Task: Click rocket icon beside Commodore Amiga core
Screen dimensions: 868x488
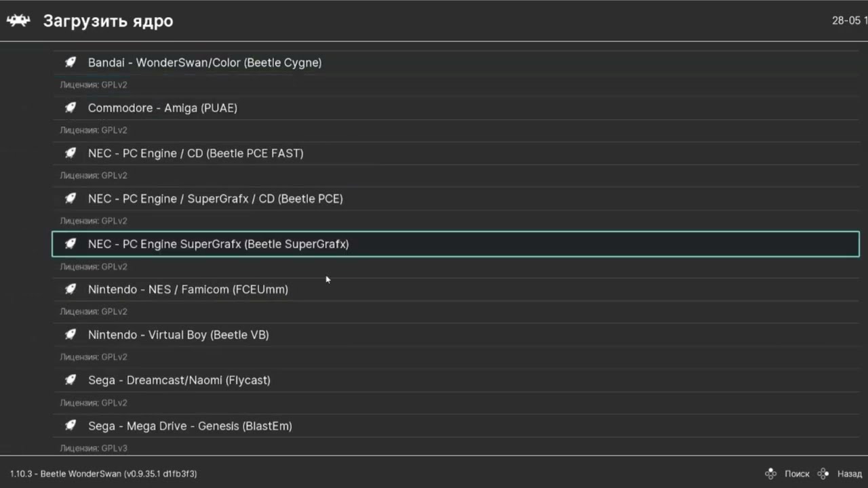Action: tap(71, 108)
